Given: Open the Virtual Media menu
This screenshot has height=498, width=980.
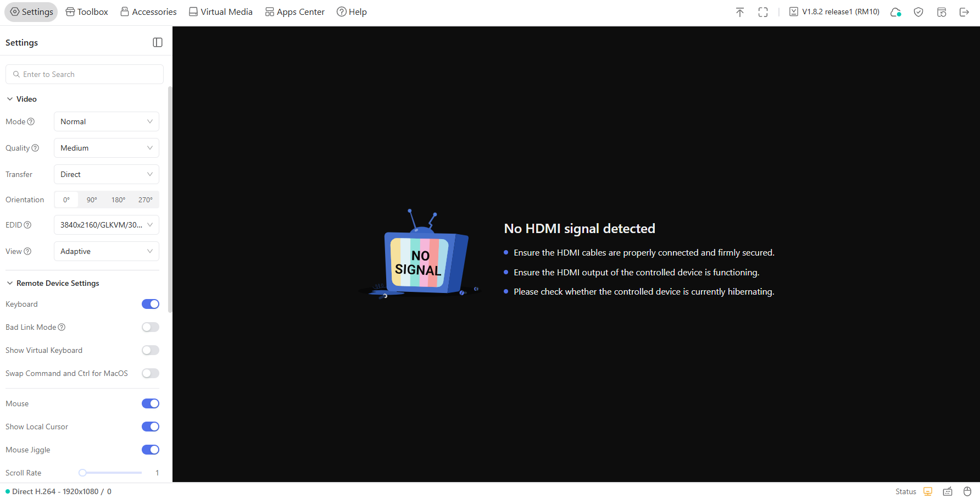Looking at the screenshot, I should point(220,12).
